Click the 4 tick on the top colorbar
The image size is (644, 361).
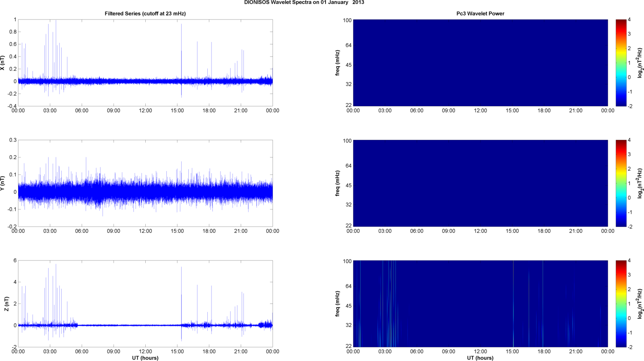(x=629, y=20)
